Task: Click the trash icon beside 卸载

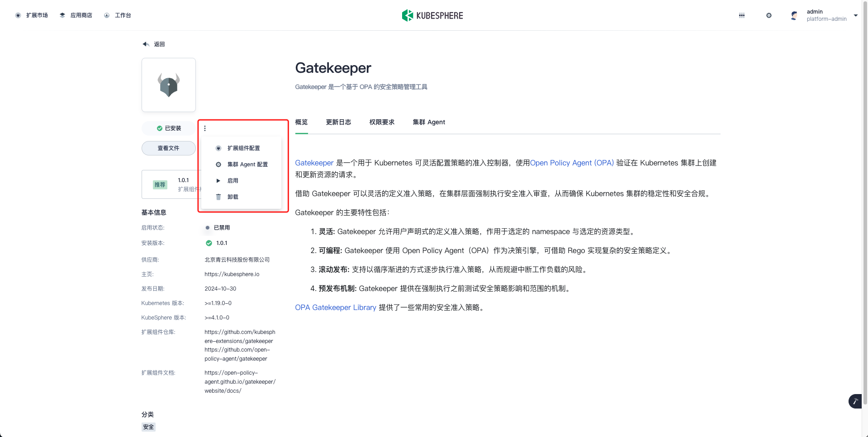Action: tap(218, 197)
